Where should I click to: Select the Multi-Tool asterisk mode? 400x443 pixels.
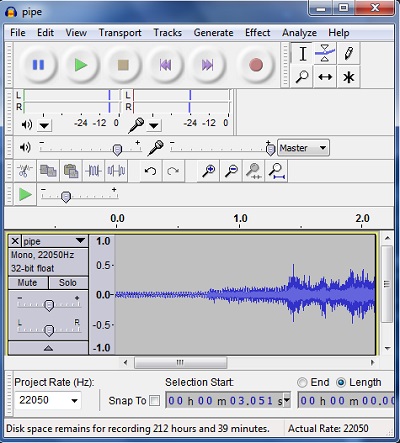pos(348,77)
